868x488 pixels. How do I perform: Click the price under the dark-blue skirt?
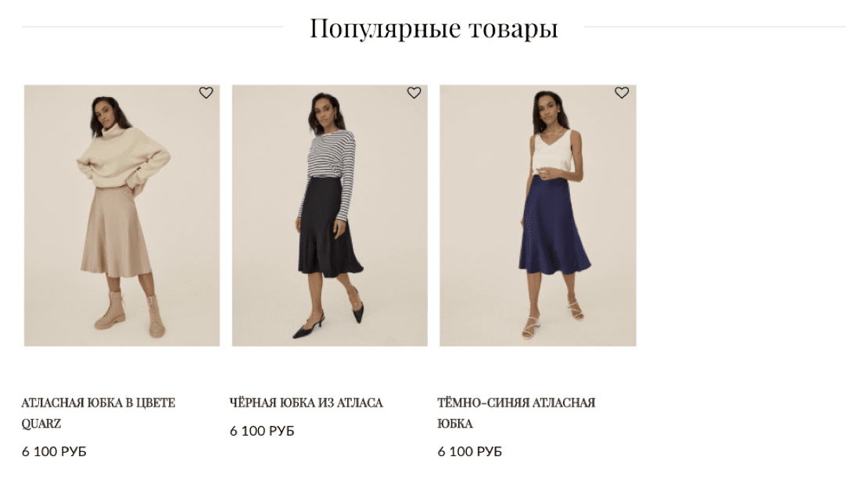click(x=469, y=451)
